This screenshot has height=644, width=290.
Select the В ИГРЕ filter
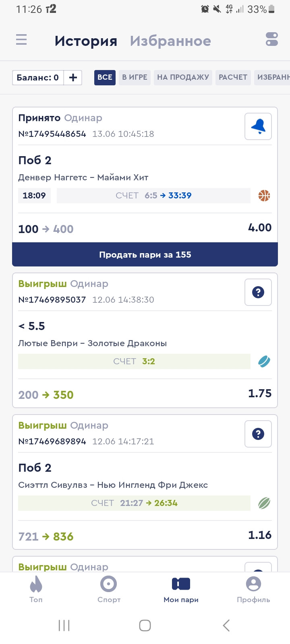pyautogui.click(x=135, y=77)
